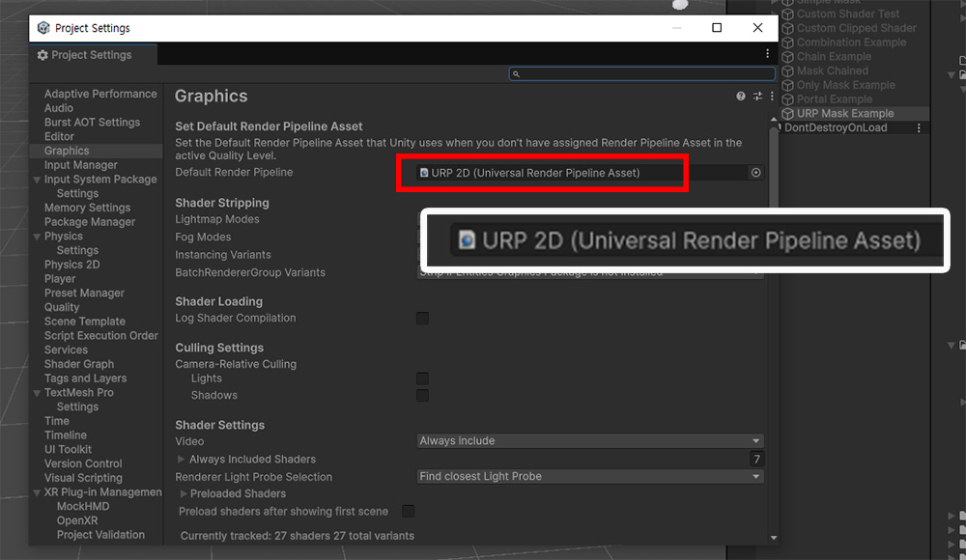Open UI Toolkit settings
Screen dimensions: 966x560
tap(68, 449)
